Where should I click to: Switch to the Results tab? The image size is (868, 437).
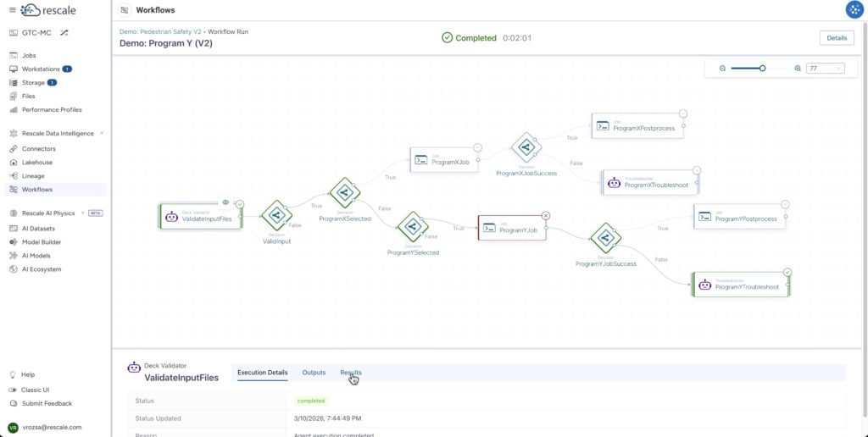coord(350,373)
